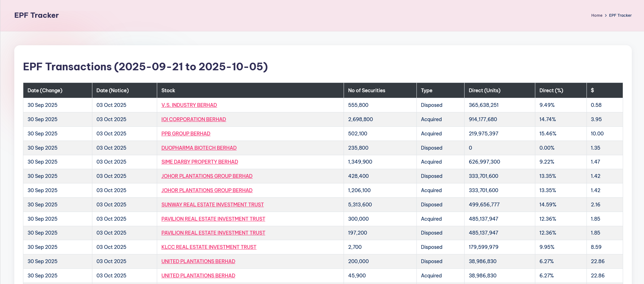Click the No of Securities column header
The width and height of the screenshot is (644, 284).
coord(367,90)
